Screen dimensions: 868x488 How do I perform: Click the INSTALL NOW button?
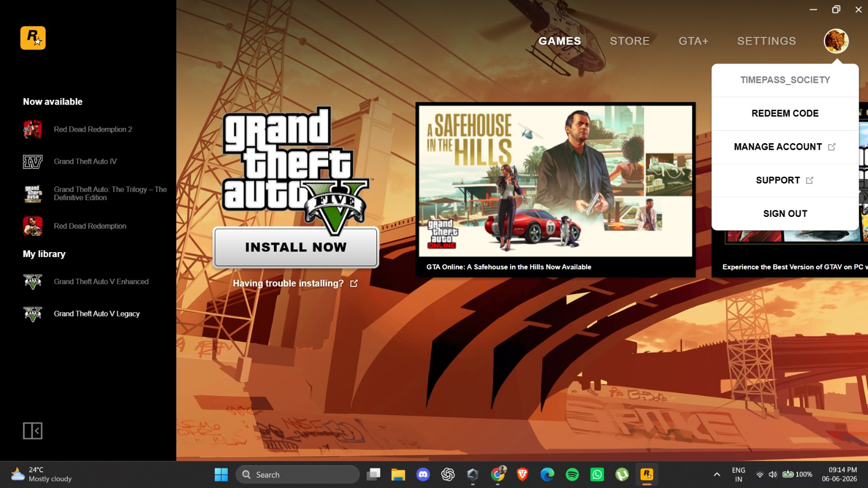click(x=296, y=247)
